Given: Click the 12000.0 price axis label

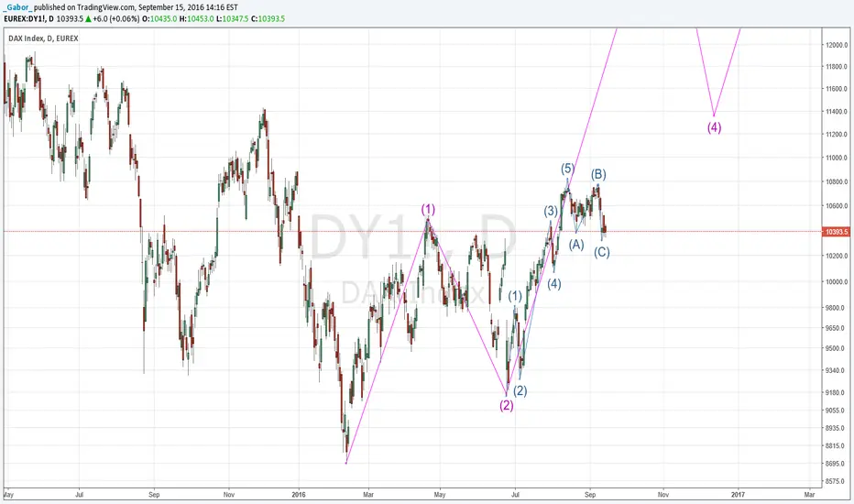Looking at the screenshot, I should (x=837, y=45).
